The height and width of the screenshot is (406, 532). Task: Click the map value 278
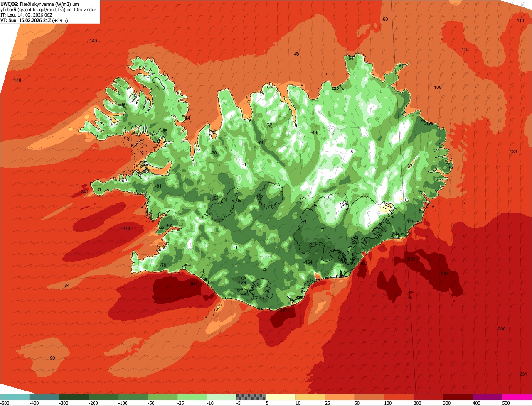126,229
